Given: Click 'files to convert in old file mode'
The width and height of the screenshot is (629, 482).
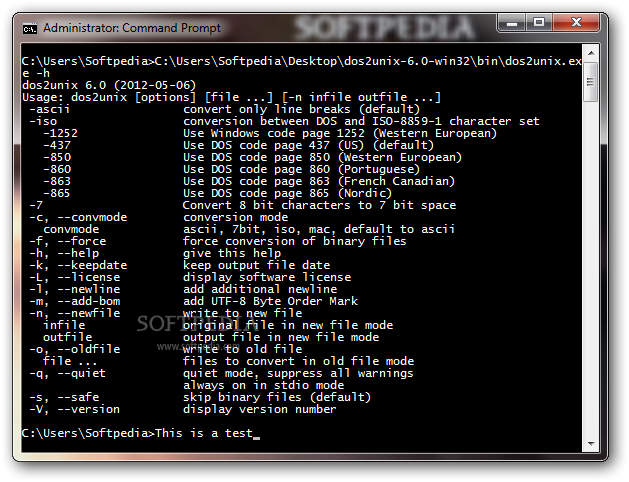Looking at the screenshot, I should coord(298,361).
